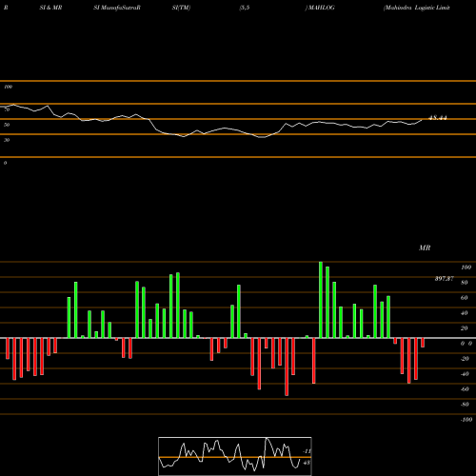This screenshot has width=476, height=476.
Task: Click the RSI axis label 100
Action: [x=8, y=87]
